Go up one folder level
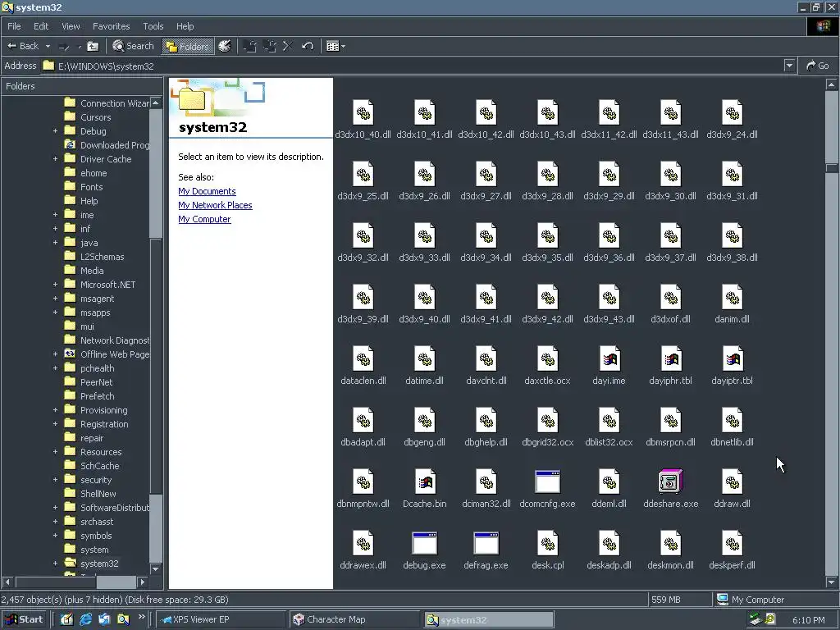 point(93,47)
